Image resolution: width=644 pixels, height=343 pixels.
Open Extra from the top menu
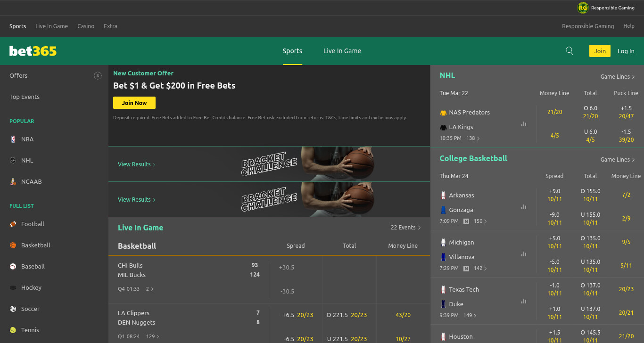tap(111, 26)
